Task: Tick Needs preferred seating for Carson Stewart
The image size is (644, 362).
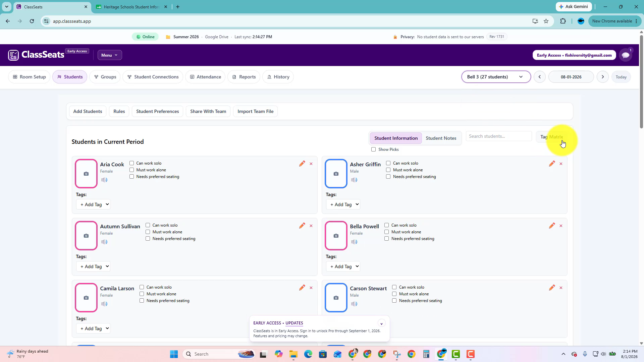Action: tap(394, 301)
